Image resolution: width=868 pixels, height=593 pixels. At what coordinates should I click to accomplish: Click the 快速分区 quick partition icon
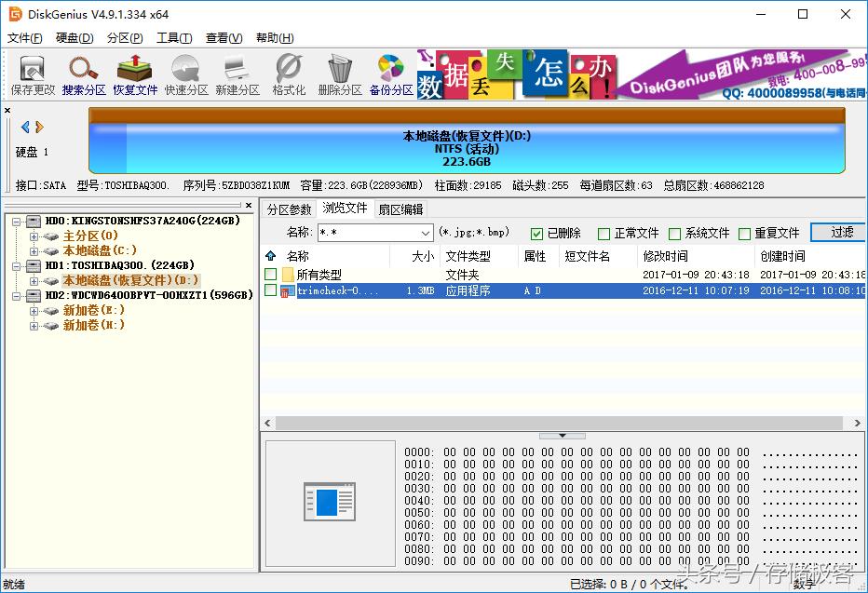coord(186,74)
